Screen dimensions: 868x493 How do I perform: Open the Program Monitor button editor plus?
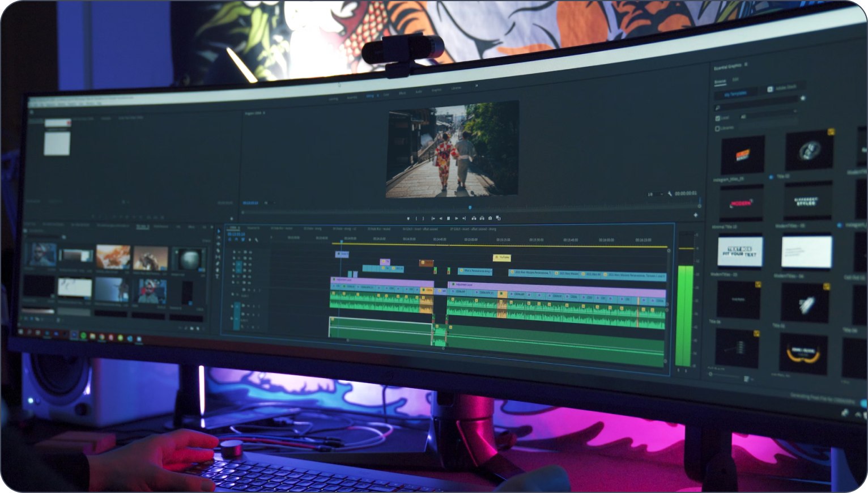click(696, 215)
